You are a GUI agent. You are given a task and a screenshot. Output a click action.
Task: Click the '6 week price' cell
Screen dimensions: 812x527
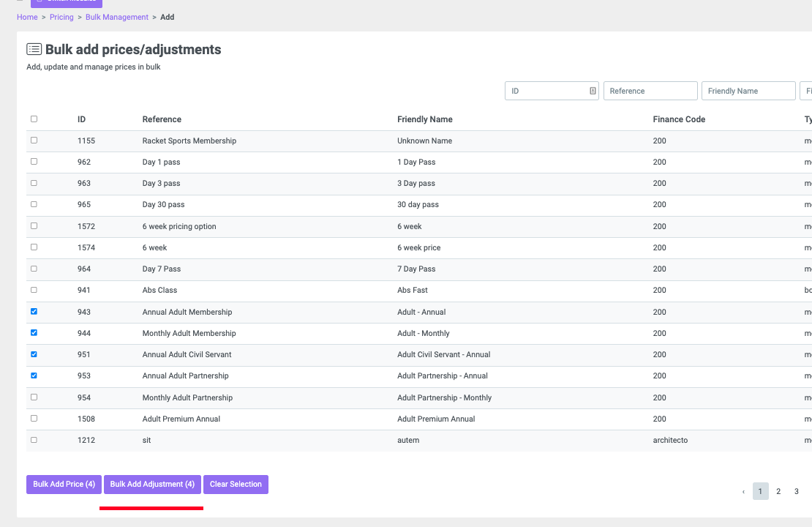(419, 247)
